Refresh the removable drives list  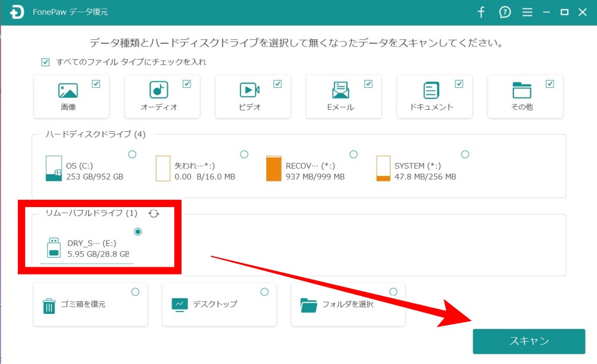154,214
